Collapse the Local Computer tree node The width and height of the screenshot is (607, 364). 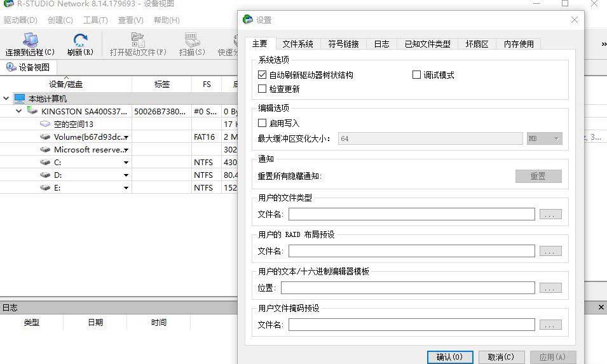click(6, 98)
